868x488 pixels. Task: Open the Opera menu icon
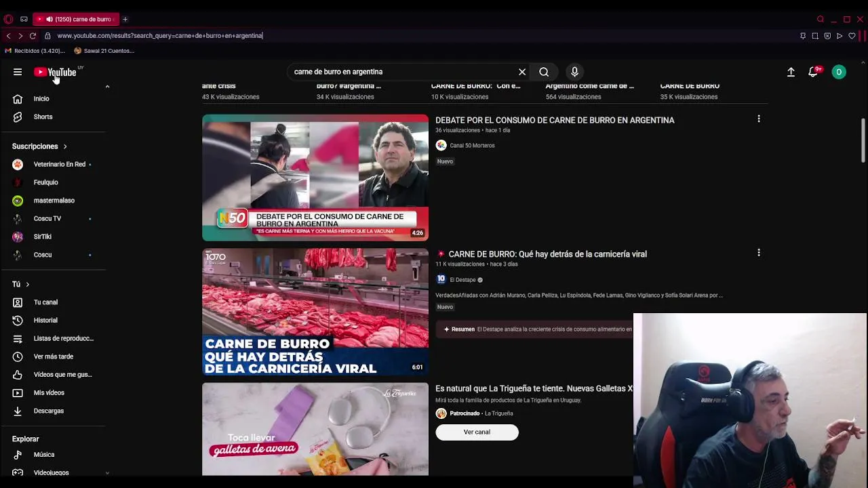[x=8, y=19]
